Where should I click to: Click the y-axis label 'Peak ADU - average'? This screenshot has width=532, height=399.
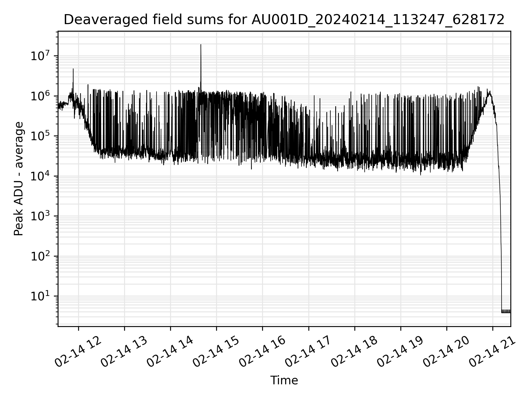click(19, 179)
